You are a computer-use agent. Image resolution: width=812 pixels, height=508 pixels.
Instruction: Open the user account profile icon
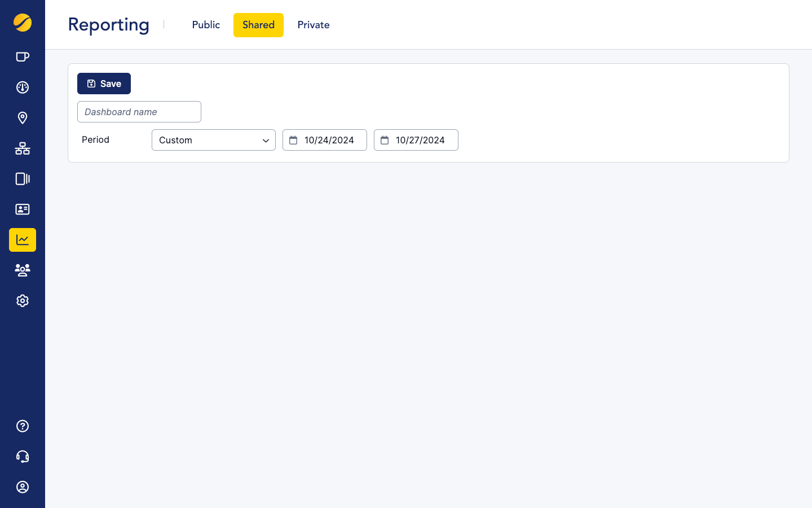pyautogui.click(x=23, y=487)
